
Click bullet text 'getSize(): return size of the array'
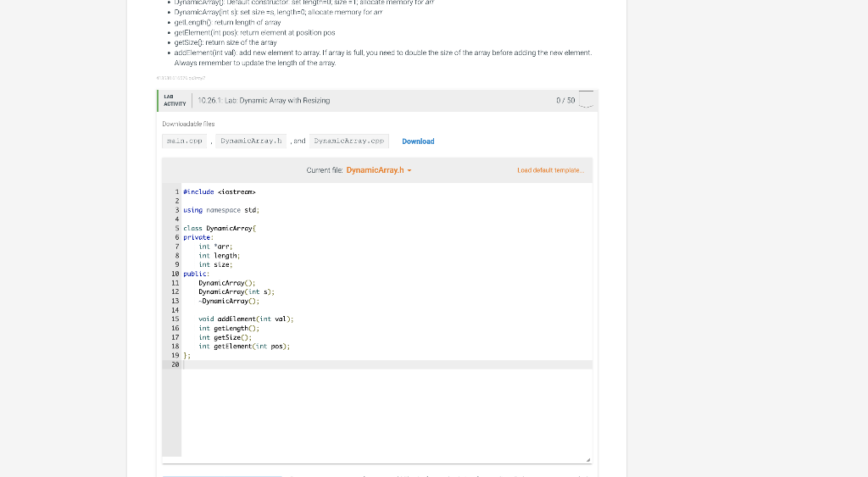tap(225, 42)
